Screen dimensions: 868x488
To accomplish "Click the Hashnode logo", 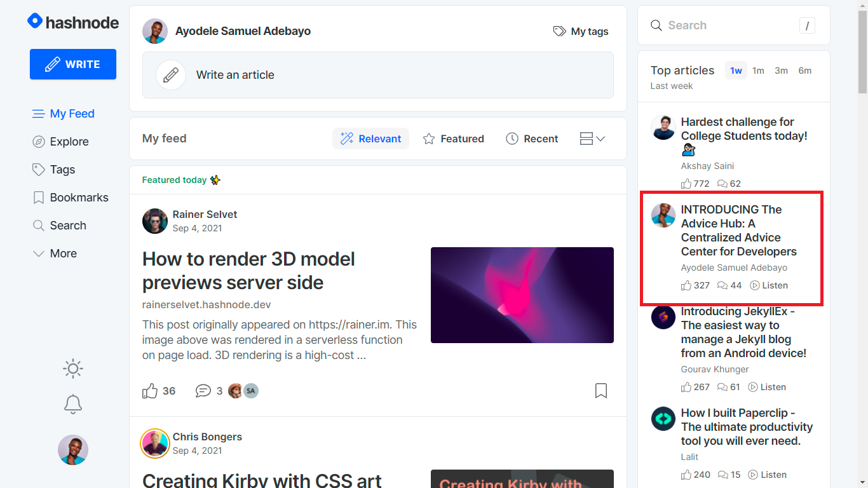I will click(x=73, y=22).
